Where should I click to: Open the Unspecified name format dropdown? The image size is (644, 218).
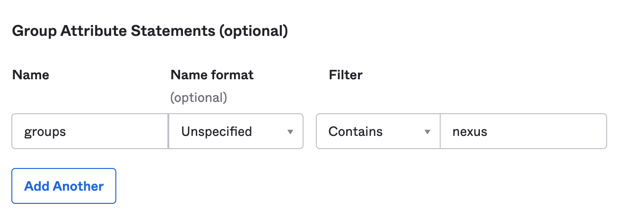pyautogui.click(x=235, y=131)
